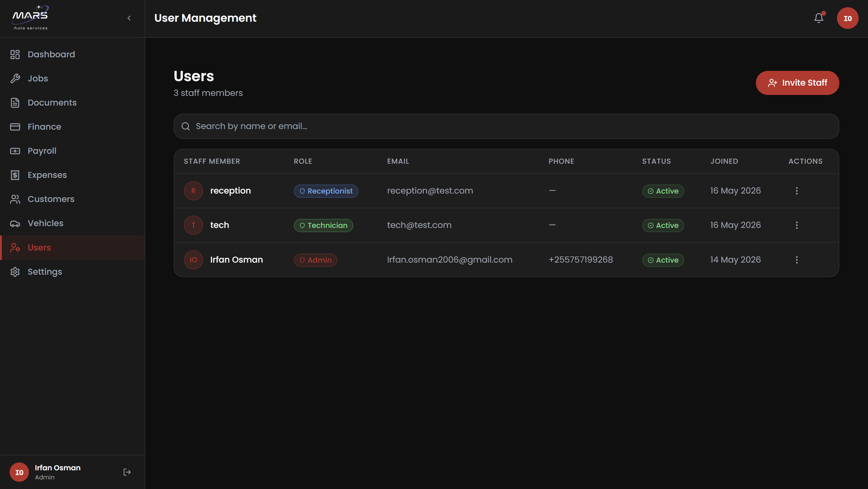Image resolution: width=868 pixels, height=489 pixels.
Task: Click the Irfan Osman staff name
Action: click(x=237, y=260)
